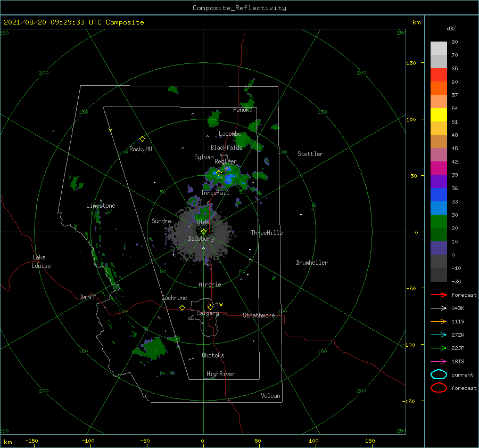Click the Stettler town label
Screen dimensions: 479x448
point(310,154)
